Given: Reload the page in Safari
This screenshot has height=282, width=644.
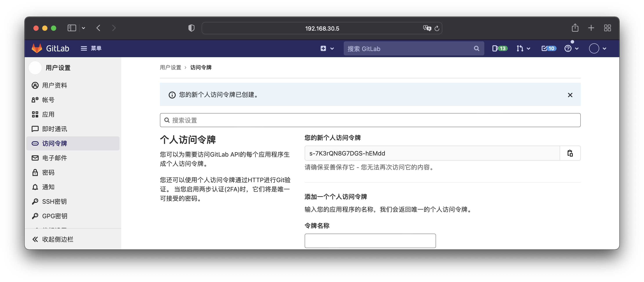Looking at the screenshot, I should point(437,28).
